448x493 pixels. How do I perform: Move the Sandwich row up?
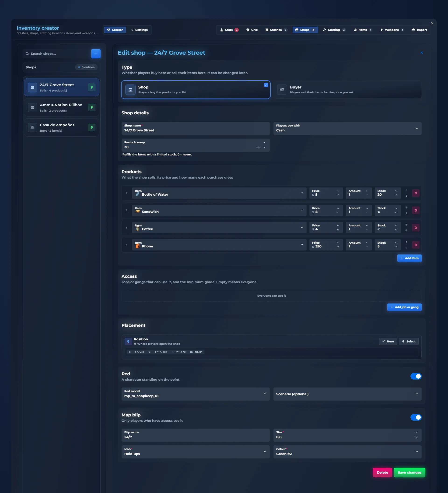click(406, 207)
